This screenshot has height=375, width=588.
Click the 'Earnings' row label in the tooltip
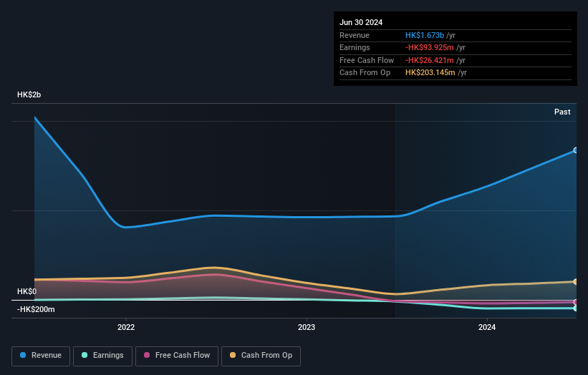pos(355,47)
